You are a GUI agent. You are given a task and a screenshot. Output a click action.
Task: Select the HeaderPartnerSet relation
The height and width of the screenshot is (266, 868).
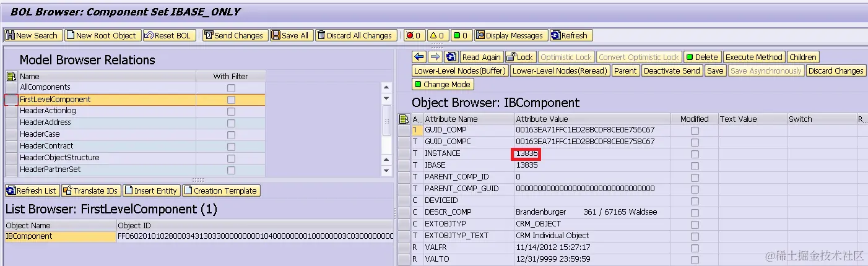click(50, 169)
